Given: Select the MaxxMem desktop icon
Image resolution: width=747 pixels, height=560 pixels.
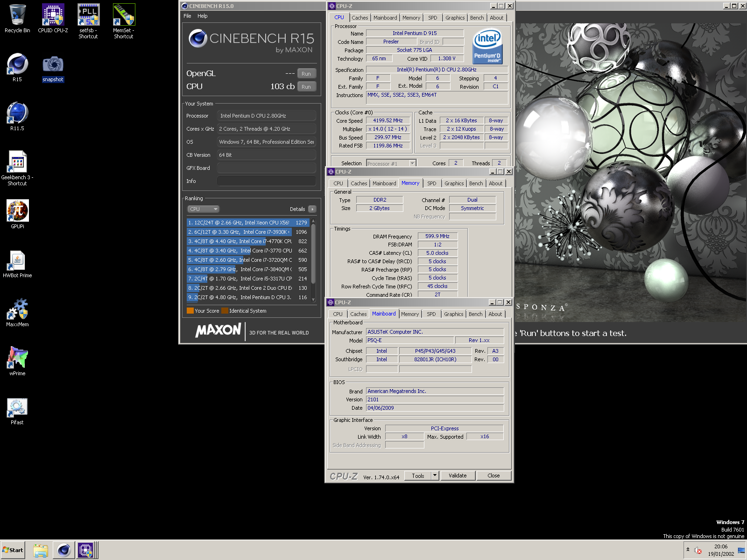Looking at the screenshot, I should point(17,313).
